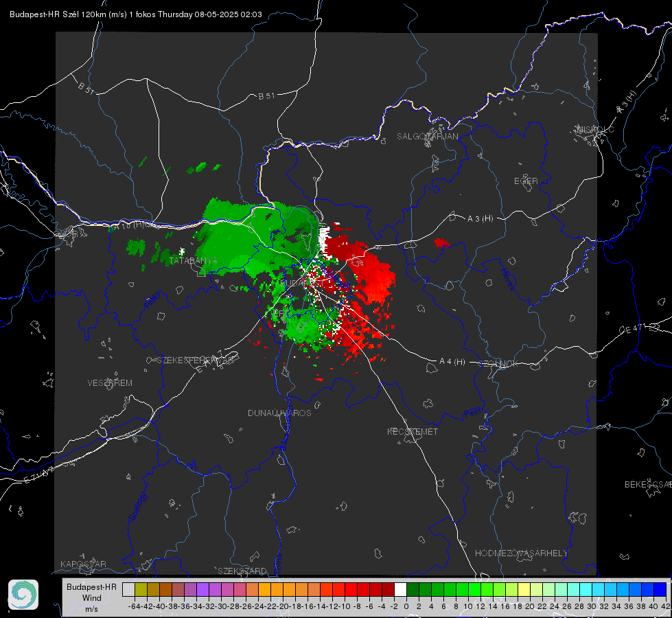Click the -64 value in the legend scale
Screen dimensions: 672x618
(x=134, y=606)
